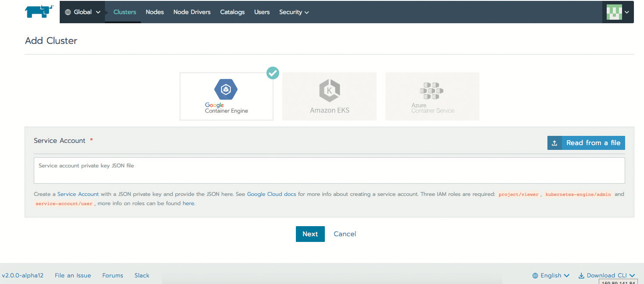Screen dimensions: 644x284
Task: Click the Rancher cow logo
Action: pos(40,12)
